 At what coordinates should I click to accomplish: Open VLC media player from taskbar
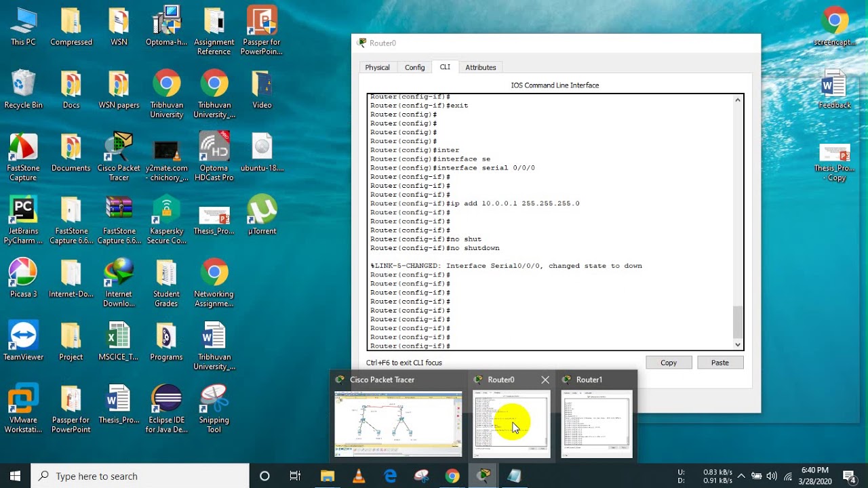(359, 476)
